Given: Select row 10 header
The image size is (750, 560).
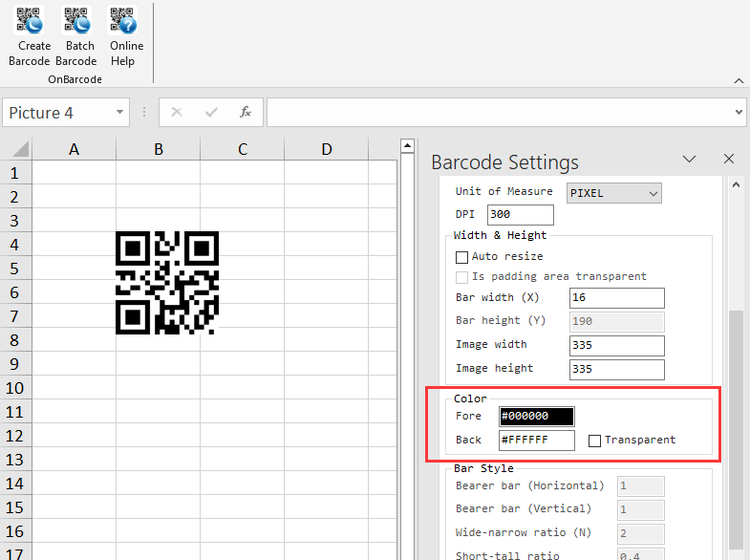Looking at the screenshot, I should [15, 388].
